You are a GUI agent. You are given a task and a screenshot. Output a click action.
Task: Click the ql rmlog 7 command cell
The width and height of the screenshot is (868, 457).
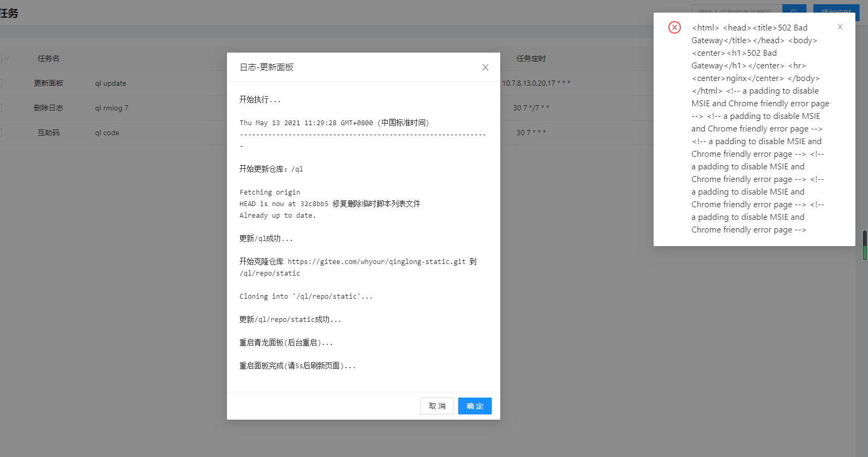click(x=111, y=108)
